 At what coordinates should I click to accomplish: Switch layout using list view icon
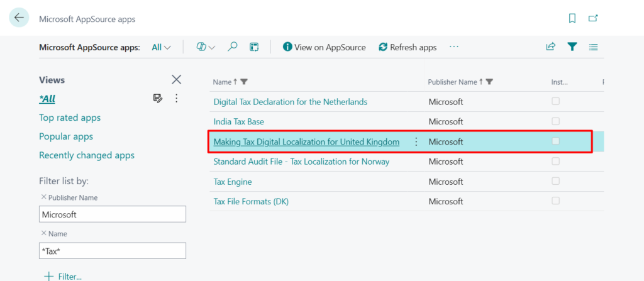[x=593, y=47]
